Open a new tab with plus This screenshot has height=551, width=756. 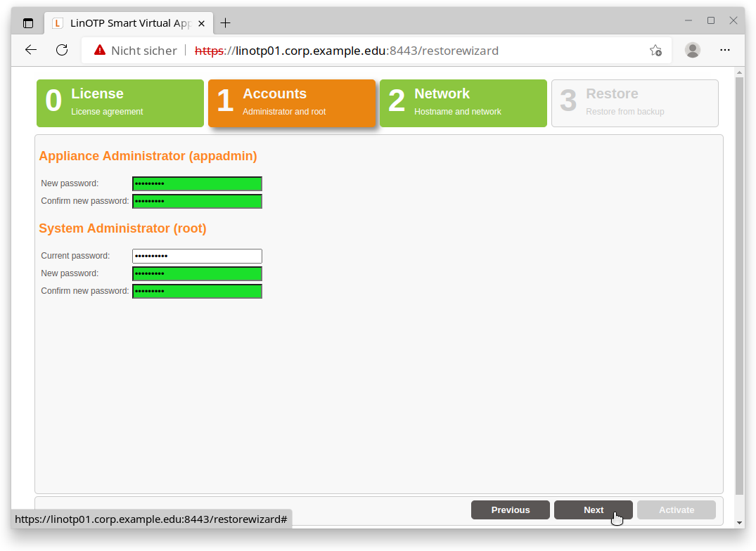(225, 23)
